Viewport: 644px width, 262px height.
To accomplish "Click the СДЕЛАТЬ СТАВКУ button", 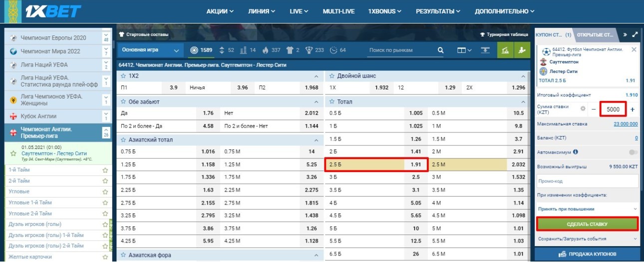I will (588, 223).
